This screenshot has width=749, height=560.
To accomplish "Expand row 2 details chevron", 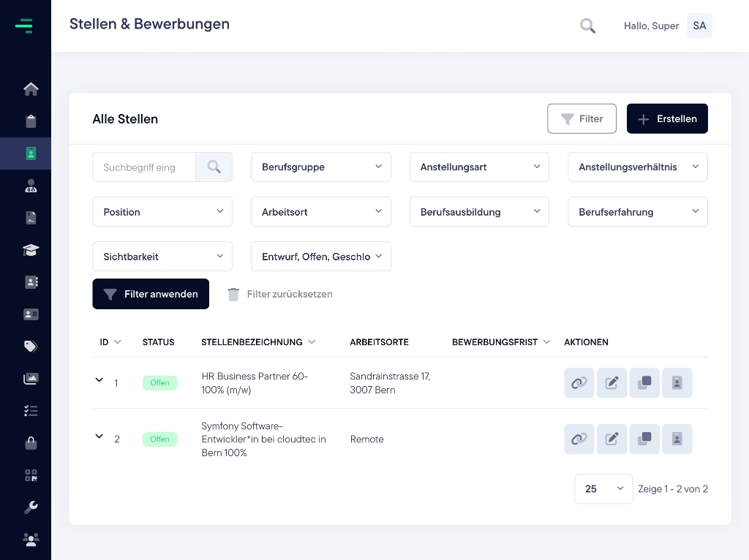I will tap(99, 436).
